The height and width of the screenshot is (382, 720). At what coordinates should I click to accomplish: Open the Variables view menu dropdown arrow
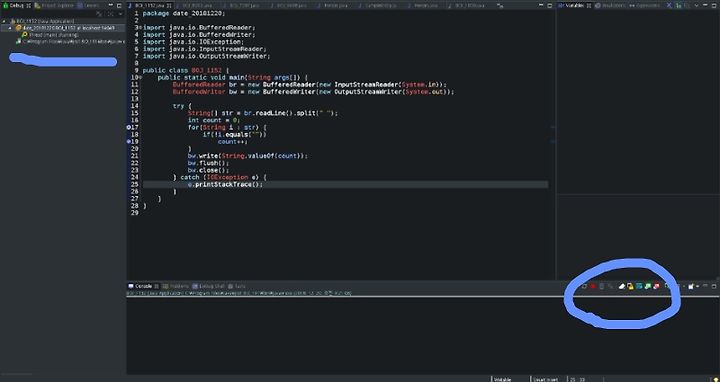(x=697, y=6)
